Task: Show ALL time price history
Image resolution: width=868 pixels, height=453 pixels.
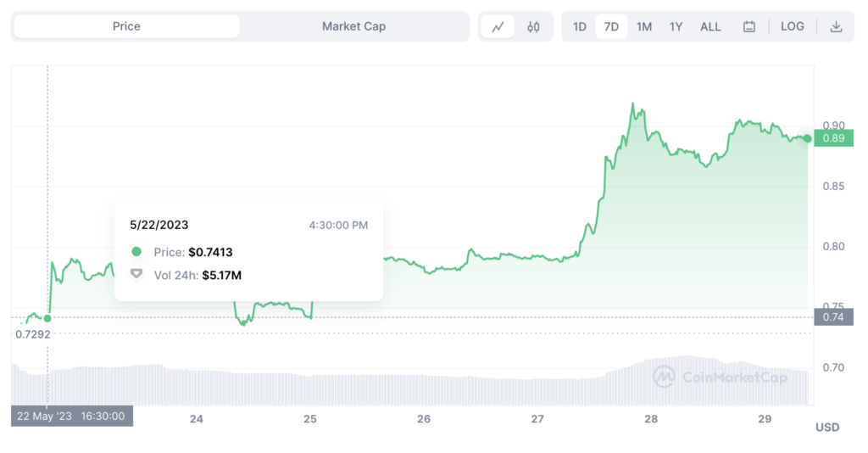Action: (x=710, y=26)
